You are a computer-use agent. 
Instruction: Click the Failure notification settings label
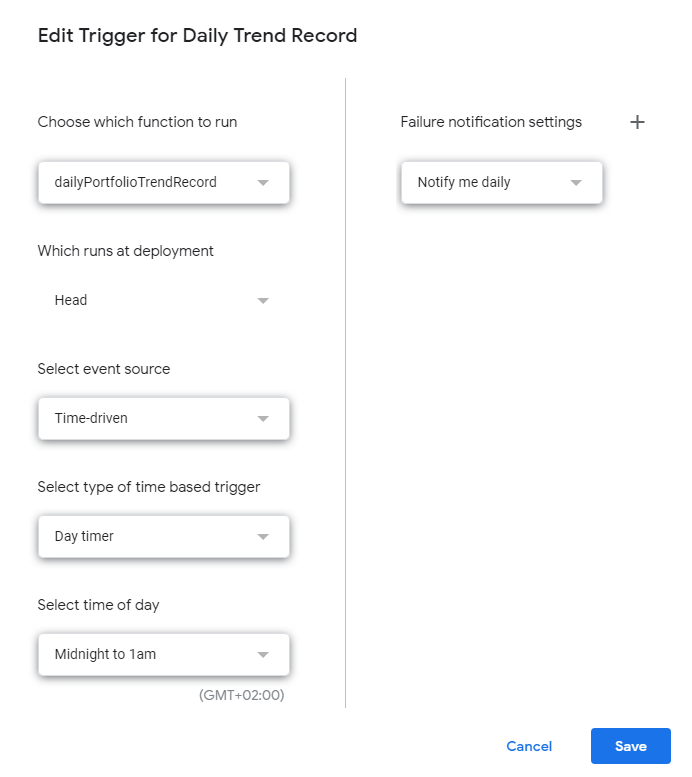tap(490, 122)
